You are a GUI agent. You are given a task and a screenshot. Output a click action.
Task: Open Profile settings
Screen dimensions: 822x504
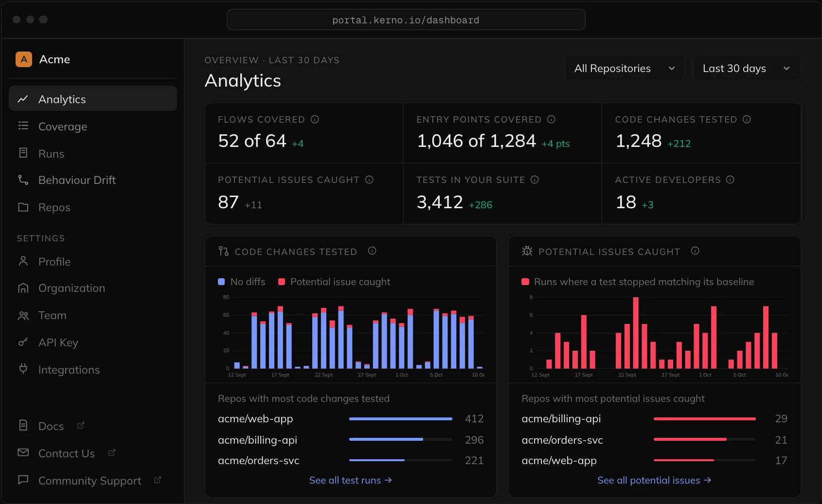tap(93, 262)
